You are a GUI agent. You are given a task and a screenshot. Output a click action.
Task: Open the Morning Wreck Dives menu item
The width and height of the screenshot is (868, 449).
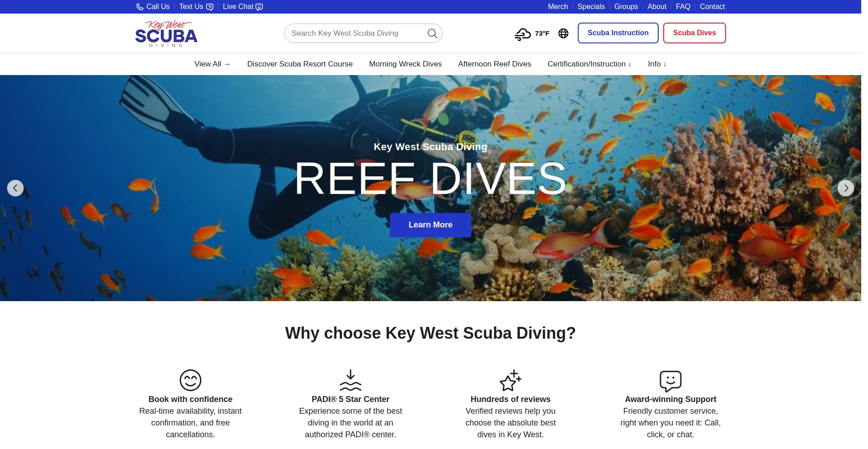click(405, 64)
